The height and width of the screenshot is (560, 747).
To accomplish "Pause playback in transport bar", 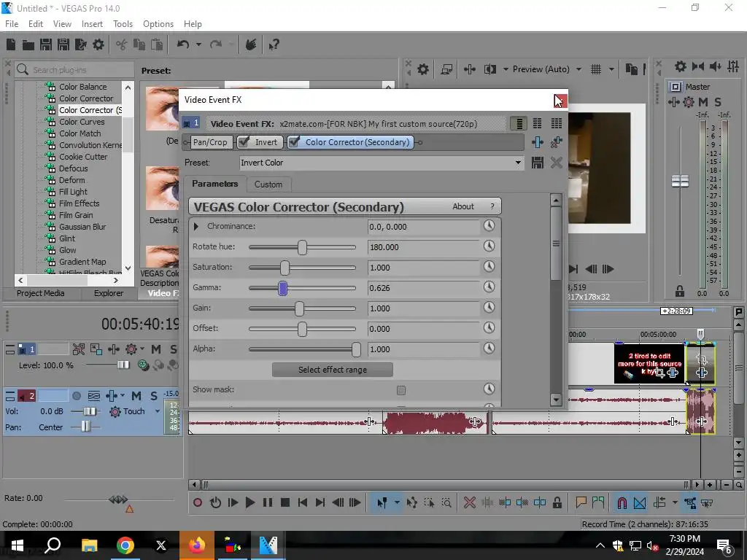I will click(268, 502).
